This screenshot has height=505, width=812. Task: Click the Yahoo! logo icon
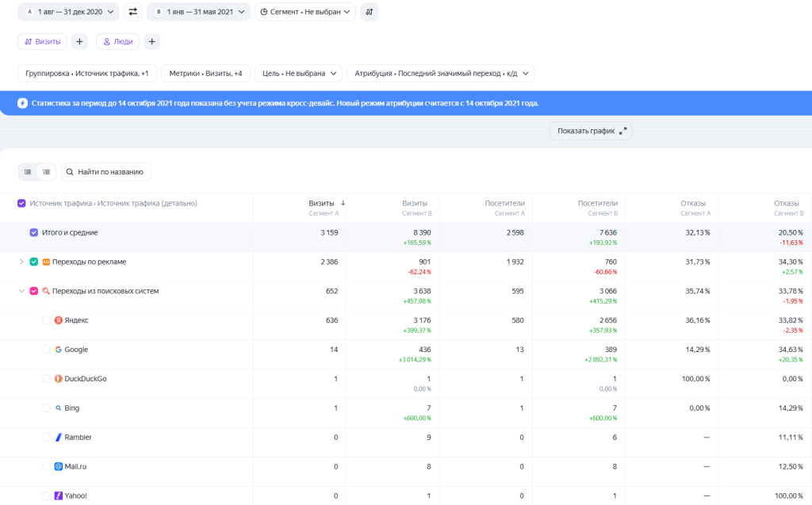pos(59,495)
